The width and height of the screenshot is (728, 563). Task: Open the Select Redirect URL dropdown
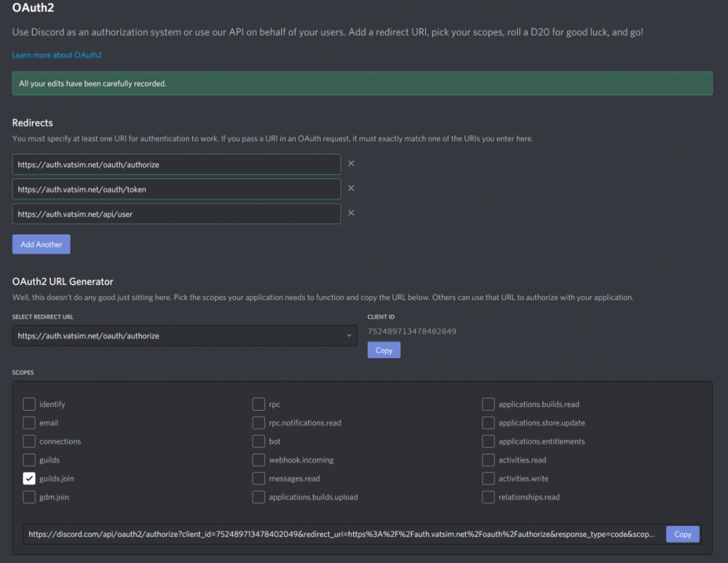pos(184,336)
